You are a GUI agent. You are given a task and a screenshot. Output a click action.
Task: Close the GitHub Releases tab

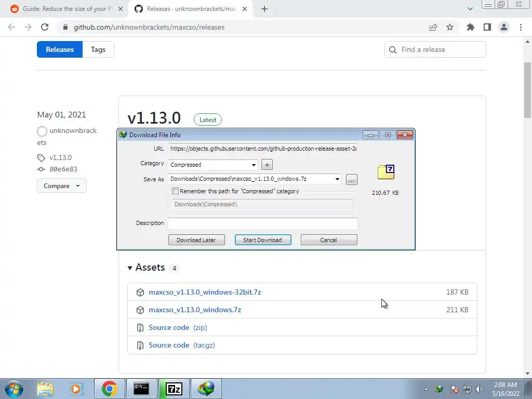tap(245, 9)
